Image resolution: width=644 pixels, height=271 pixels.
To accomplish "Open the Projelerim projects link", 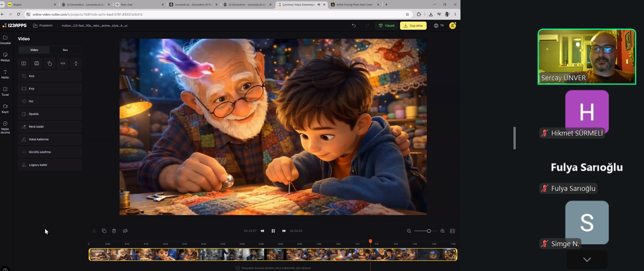I will (43, 26).
